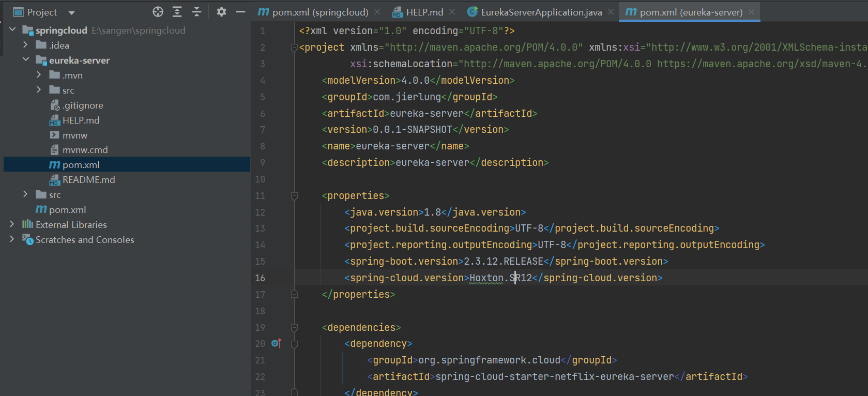
Task: Close the EurekaServerApplication.java tab
Action: [611, 11]
